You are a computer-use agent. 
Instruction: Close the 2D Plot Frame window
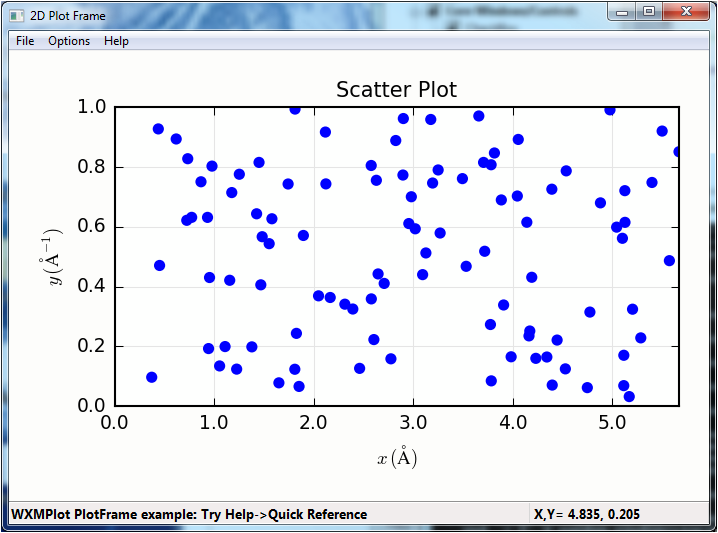685,11
